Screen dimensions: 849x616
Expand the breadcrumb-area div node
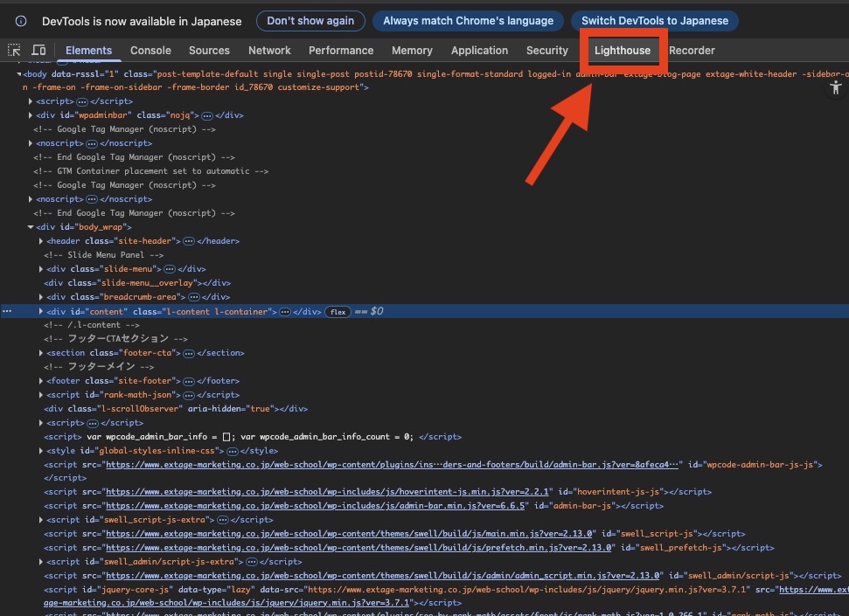[x=41, y=297]
